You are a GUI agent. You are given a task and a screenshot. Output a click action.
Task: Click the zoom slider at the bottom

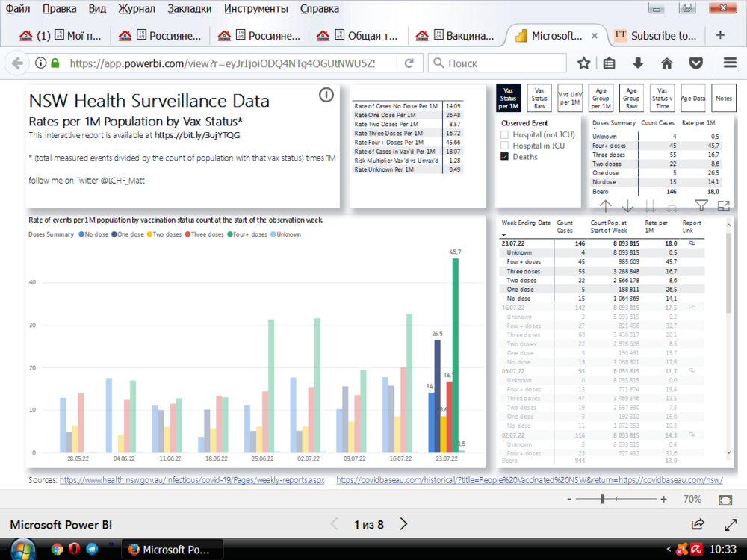tap(603, 499)
